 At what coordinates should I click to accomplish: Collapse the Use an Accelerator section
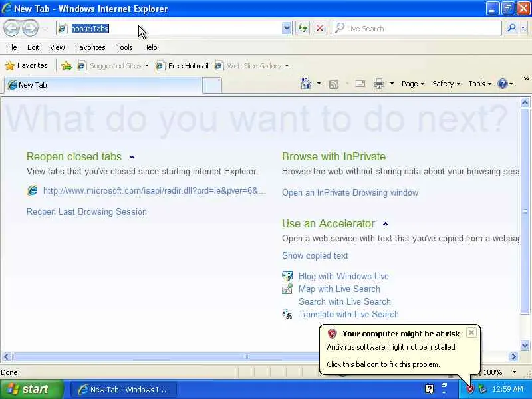point(385,224)
